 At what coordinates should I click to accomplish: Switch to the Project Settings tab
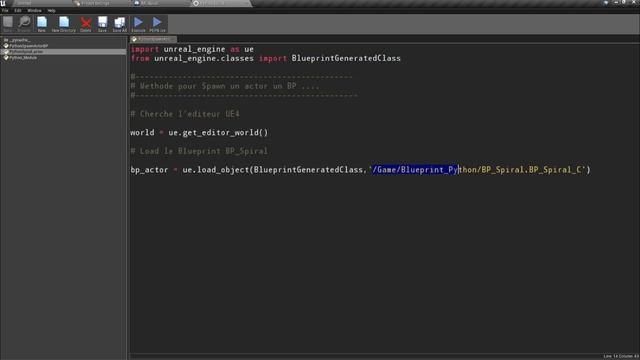(x=94, y=3)
